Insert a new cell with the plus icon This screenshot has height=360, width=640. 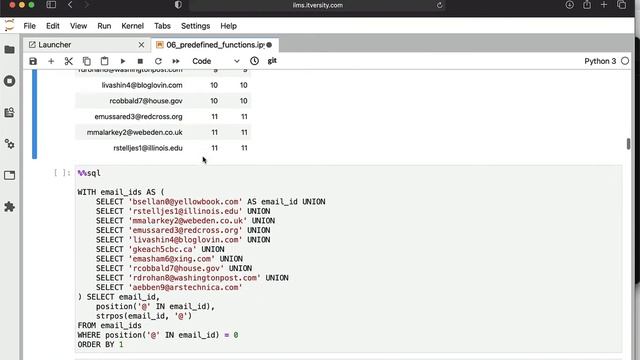pyautogui.click(x=51, y=61)
